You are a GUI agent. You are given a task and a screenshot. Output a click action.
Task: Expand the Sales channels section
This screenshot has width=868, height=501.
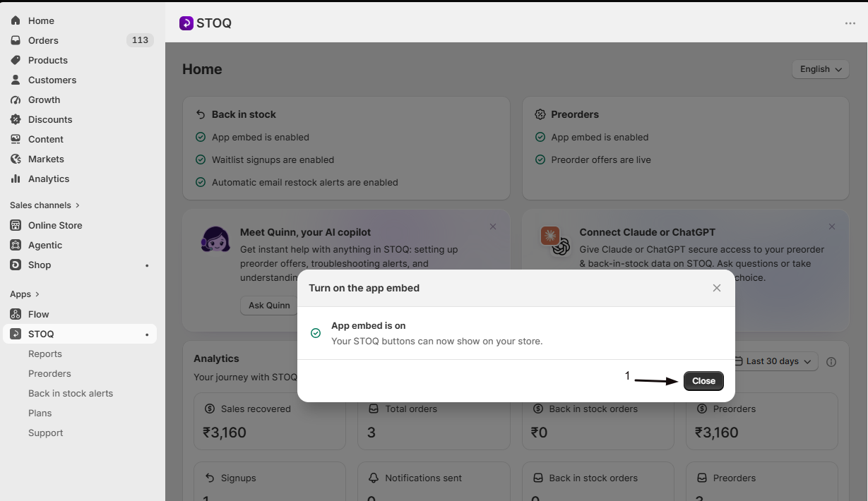[x=44, y=205]
